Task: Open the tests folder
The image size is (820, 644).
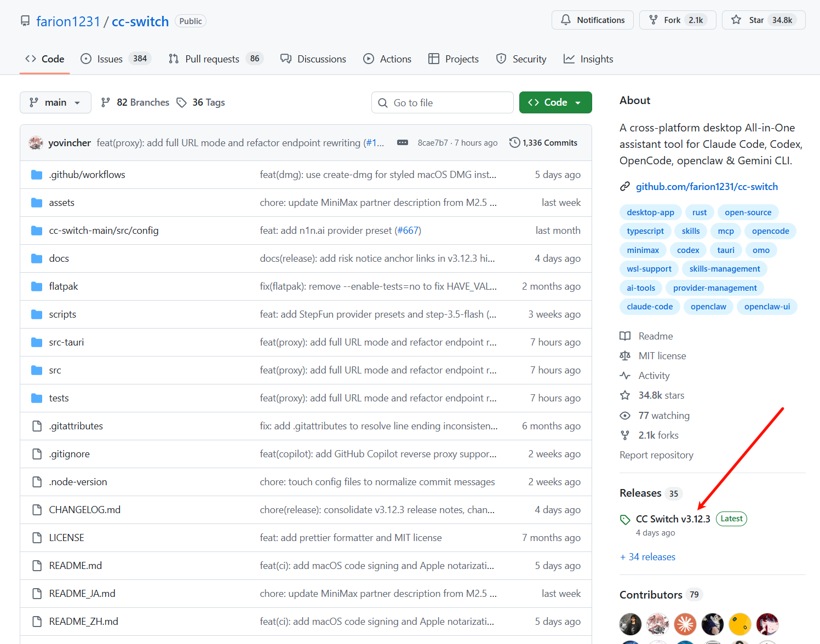Action: pyautogui.click(x=59, y=398)
